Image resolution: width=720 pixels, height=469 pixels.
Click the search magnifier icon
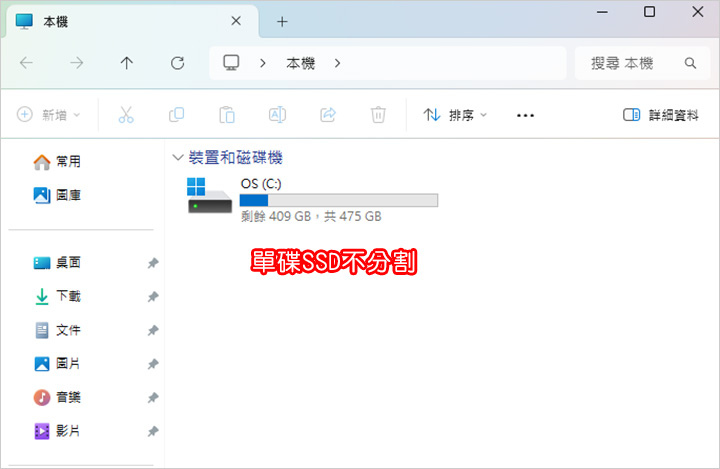pos(690,63)
